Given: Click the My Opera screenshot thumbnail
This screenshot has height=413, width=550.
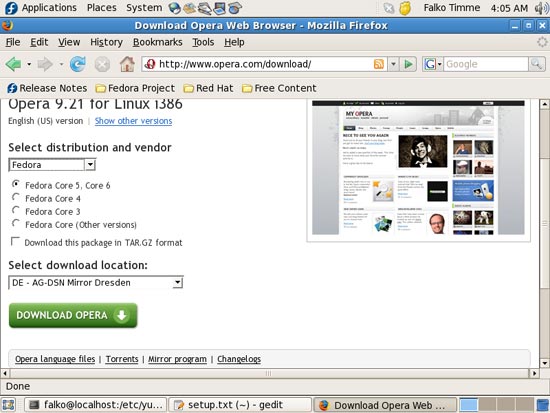Looking at the screenshot, I should click(418, 168).
